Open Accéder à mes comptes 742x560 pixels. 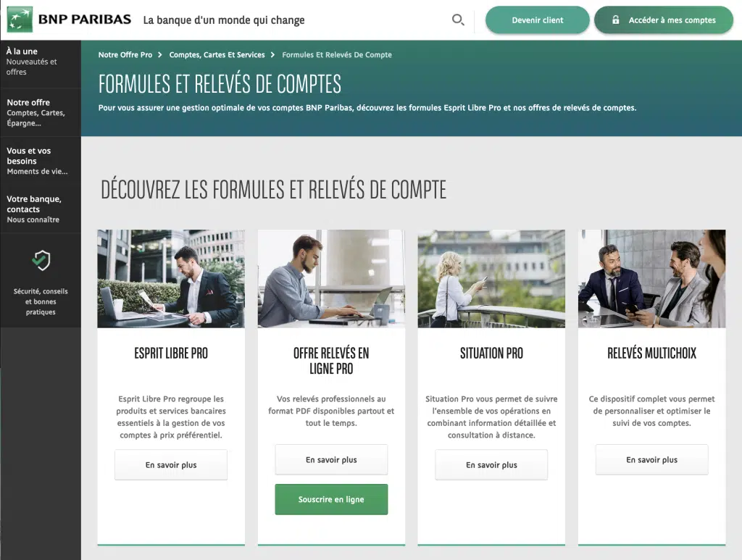[664, 20]
